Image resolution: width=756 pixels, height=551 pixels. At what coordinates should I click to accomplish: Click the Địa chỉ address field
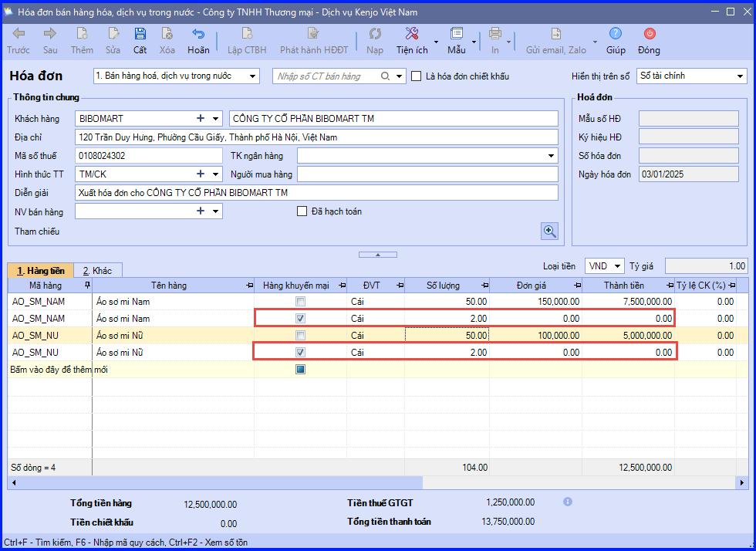coord(316,137)
